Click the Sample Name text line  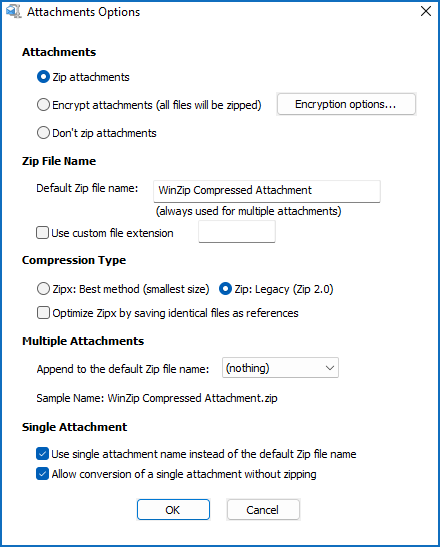pyautogui.click(x=157, y=398)
